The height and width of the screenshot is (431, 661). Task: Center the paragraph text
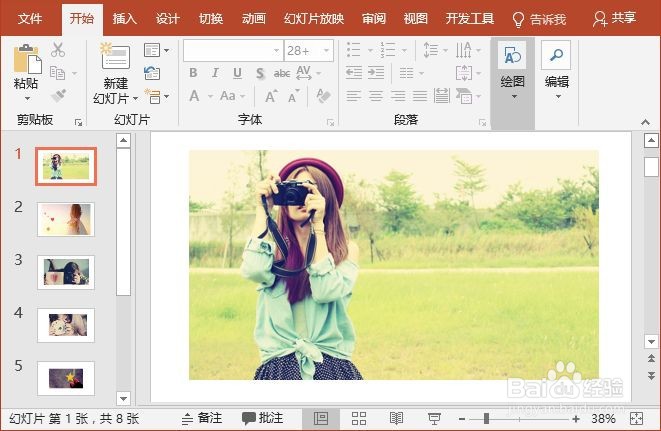pos(376,96)
